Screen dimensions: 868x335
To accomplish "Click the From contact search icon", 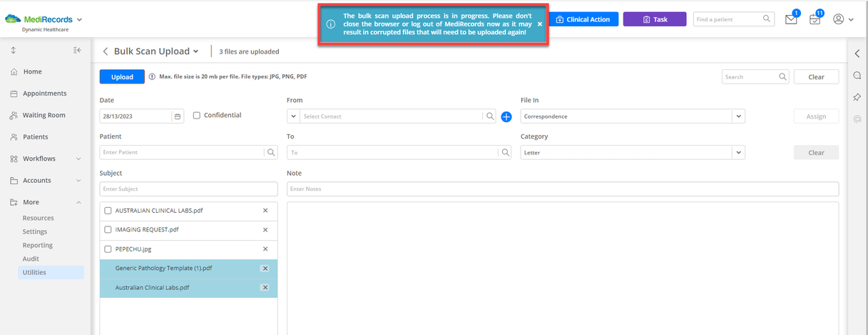I will 491,116.
